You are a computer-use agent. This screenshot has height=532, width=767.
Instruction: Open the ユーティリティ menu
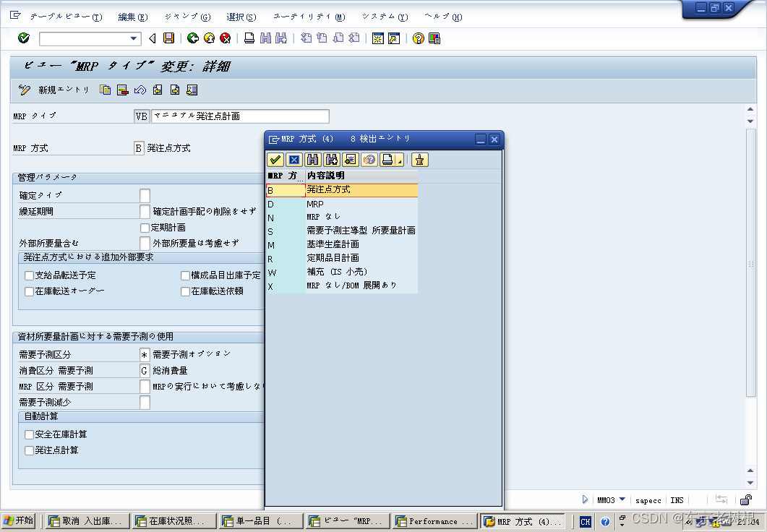pyautogui.click(x=309, y=17)
